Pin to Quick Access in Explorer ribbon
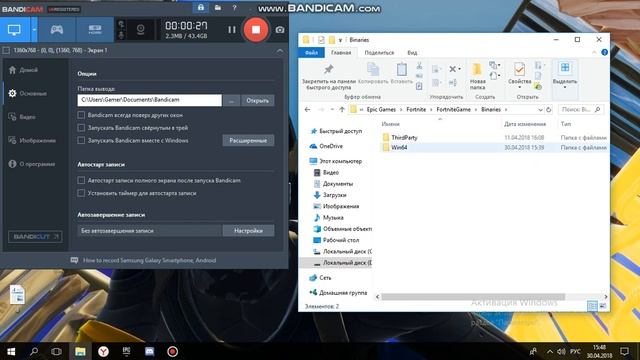Screen dimensions: 640x360 coord(329,76)
